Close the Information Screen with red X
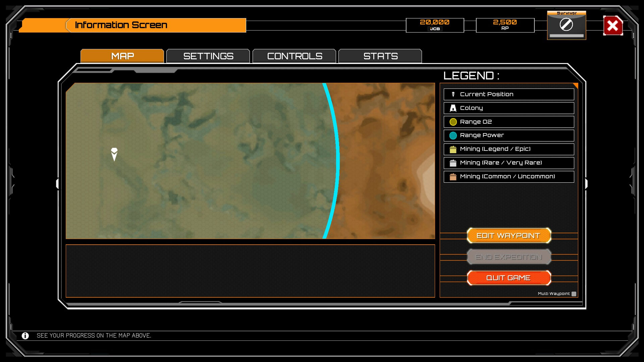The image size is (644, 362). point(612,25)
